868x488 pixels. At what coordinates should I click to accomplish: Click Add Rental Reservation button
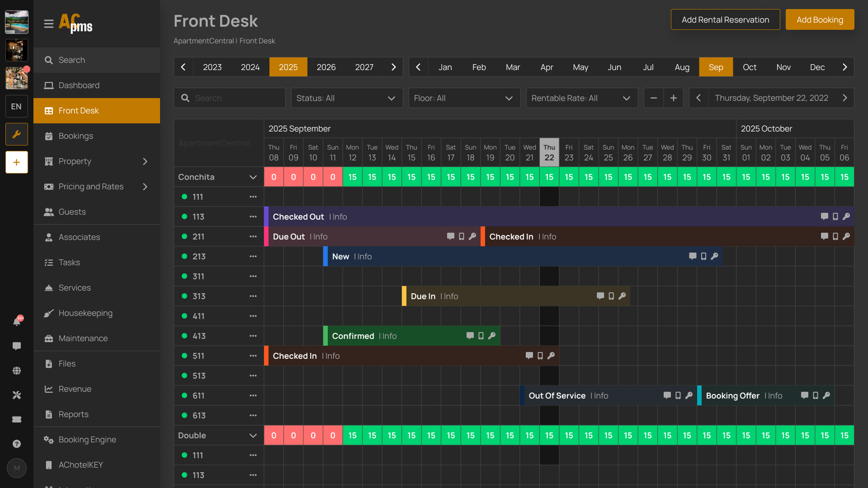pyautogui.click(x=725, y=19)
